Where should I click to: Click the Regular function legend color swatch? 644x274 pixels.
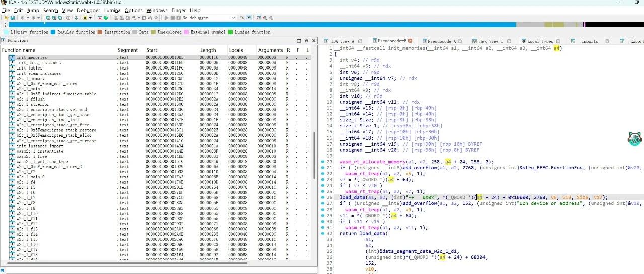click(x=52, y=32)
